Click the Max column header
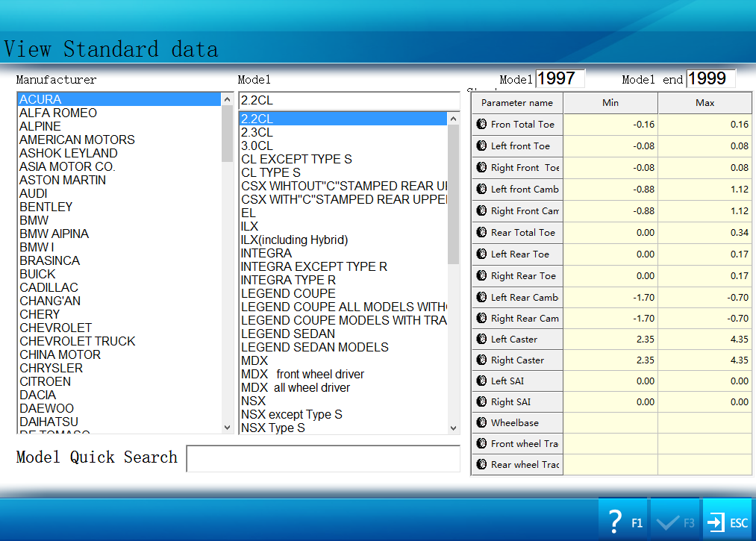Screen dimensions: 756x541 pyautogui.click(x=705, y=103)
